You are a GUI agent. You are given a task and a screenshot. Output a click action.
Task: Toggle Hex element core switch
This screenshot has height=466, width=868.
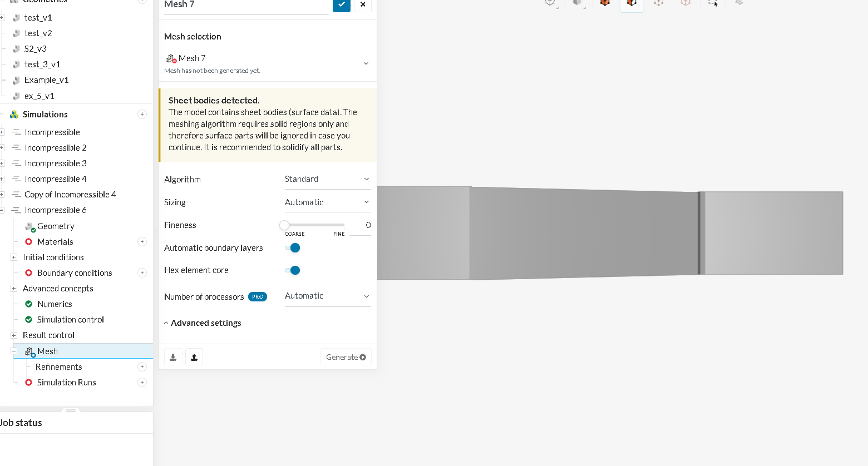tap(293, 270)
